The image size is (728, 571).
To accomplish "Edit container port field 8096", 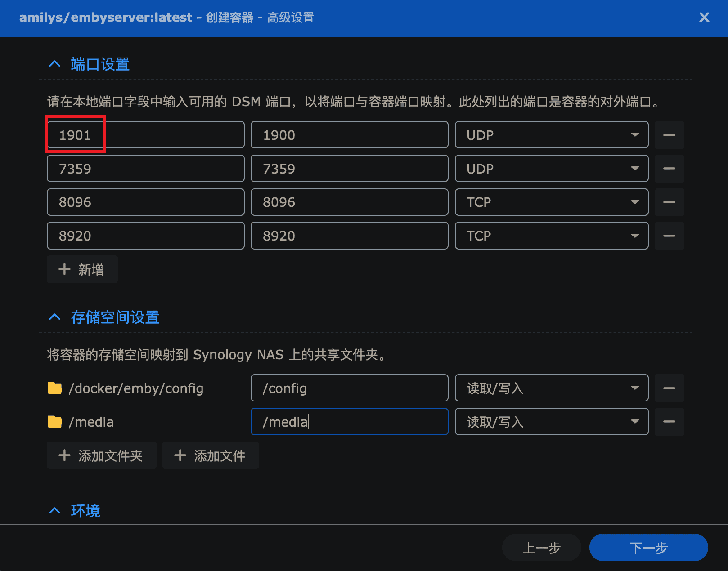I will [350, 202].
